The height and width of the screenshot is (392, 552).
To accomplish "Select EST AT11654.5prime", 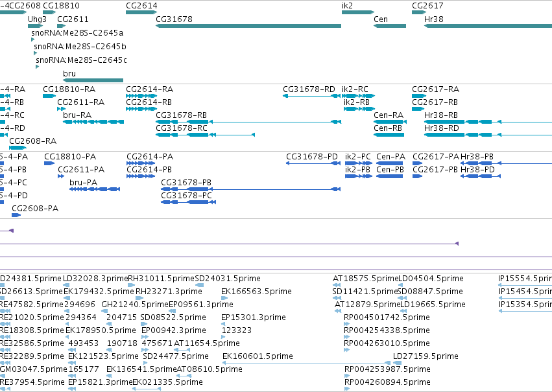I will coord(207,343).
